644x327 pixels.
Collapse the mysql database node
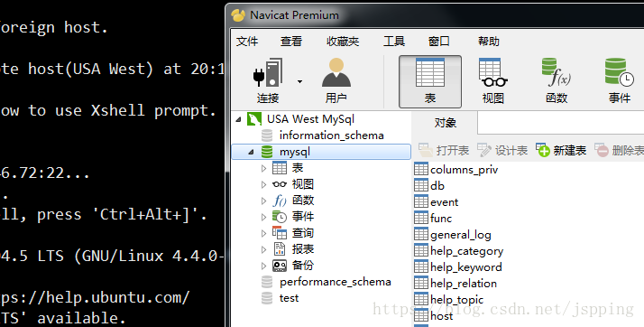[x=252, y=152]
